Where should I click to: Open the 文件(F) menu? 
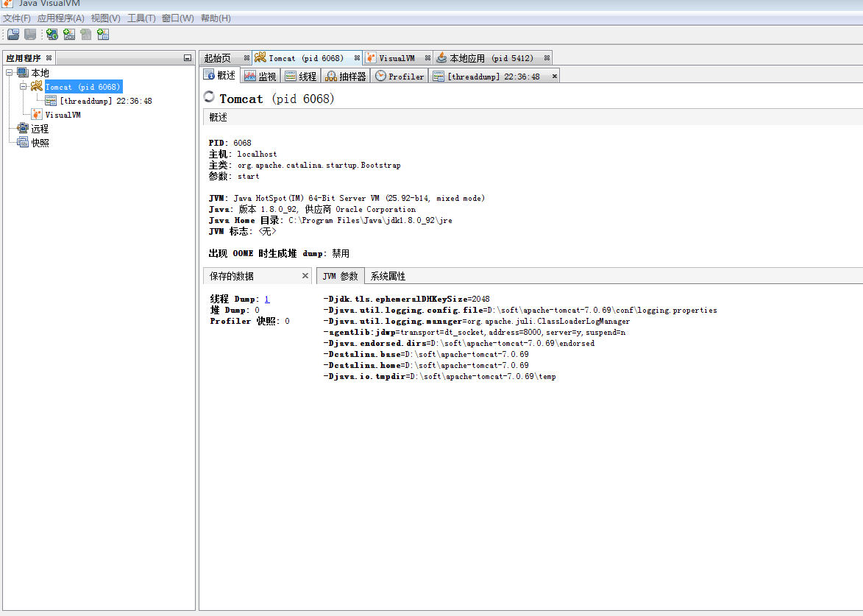click(x=16, y=18)
